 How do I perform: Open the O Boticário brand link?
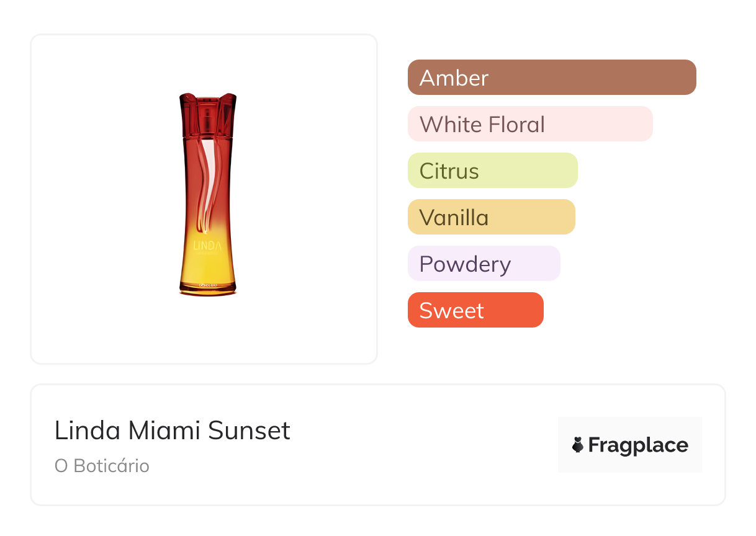tap(102, 466)
